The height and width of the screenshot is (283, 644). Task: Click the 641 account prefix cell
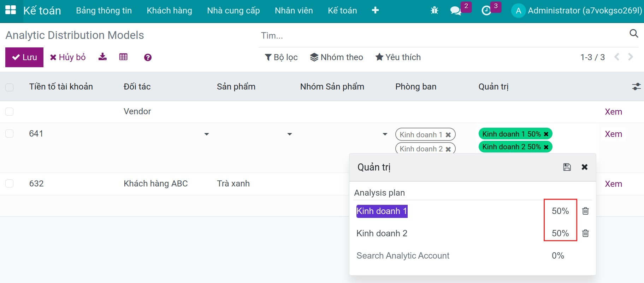pyautogui.click(x=36, y=134)
